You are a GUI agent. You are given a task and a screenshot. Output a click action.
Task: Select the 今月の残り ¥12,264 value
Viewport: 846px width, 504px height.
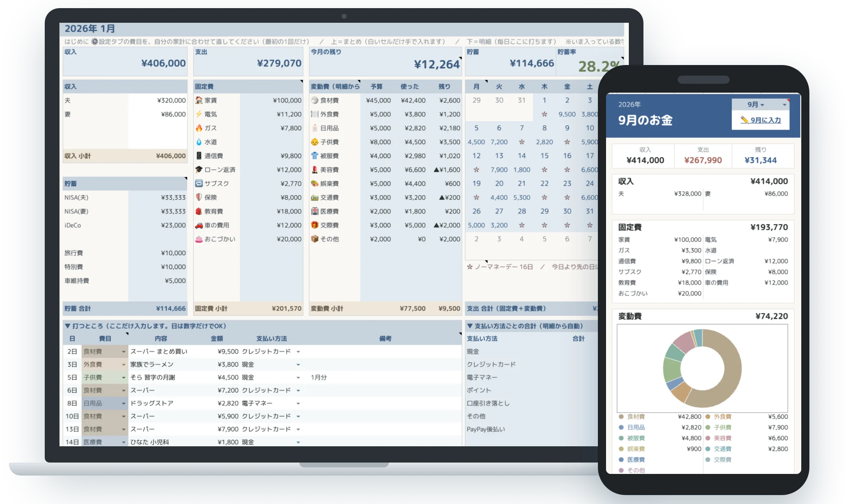tap(437, 64)
